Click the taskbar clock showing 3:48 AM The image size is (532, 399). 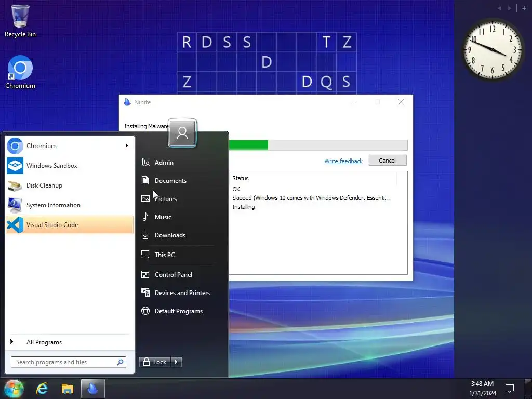coord(483,389)
